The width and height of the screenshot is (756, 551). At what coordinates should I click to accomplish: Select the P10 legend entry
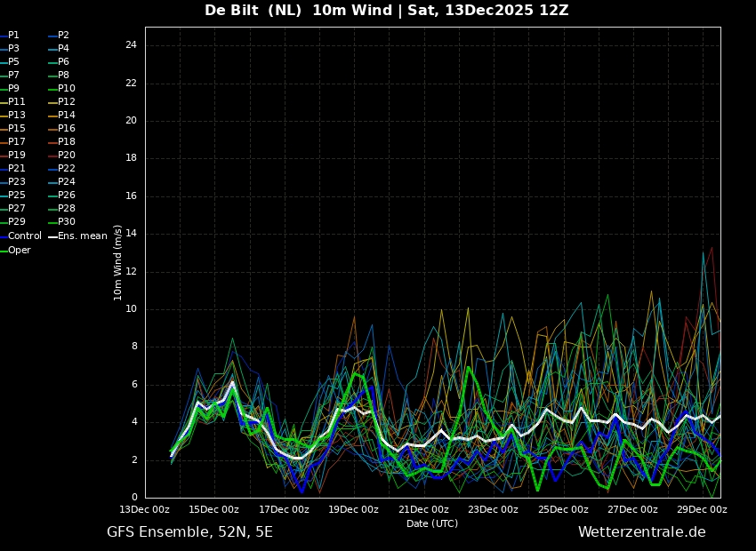click(67, 89)
